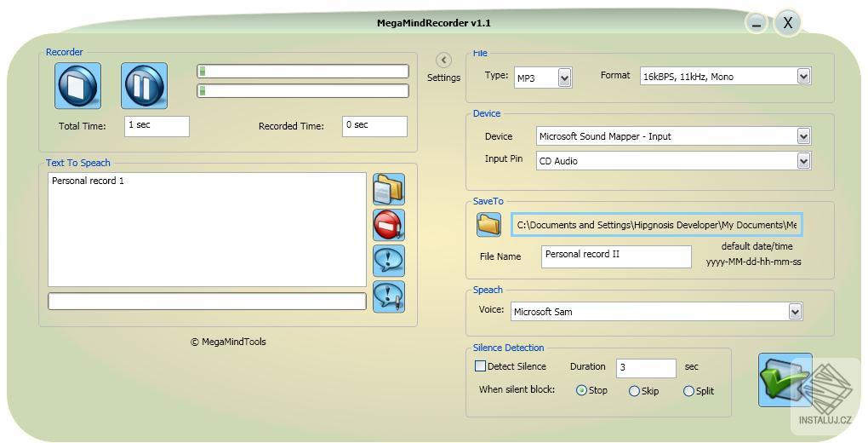The height and width of the screenshot is (443, 868).
Task: Click the default date/time text
Action: click(757, 246)
